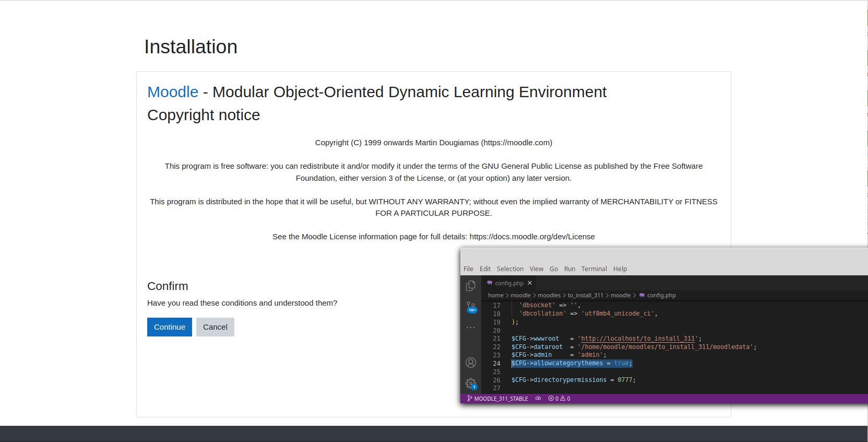The image size is (868, 442).
Task: Click the $CFG->directorypermissions line
Action: [574, 380]
